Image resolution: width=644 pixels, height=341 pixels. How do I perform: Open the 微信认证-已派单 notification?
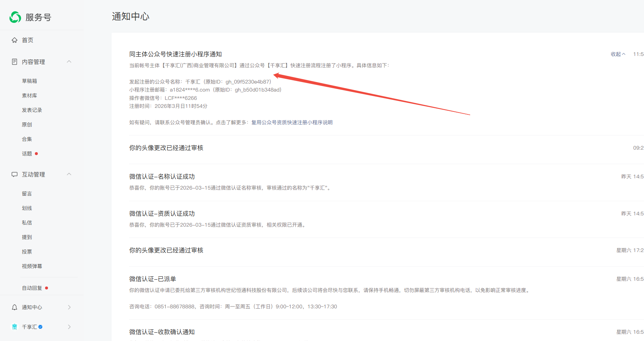[x=153, y=279]
